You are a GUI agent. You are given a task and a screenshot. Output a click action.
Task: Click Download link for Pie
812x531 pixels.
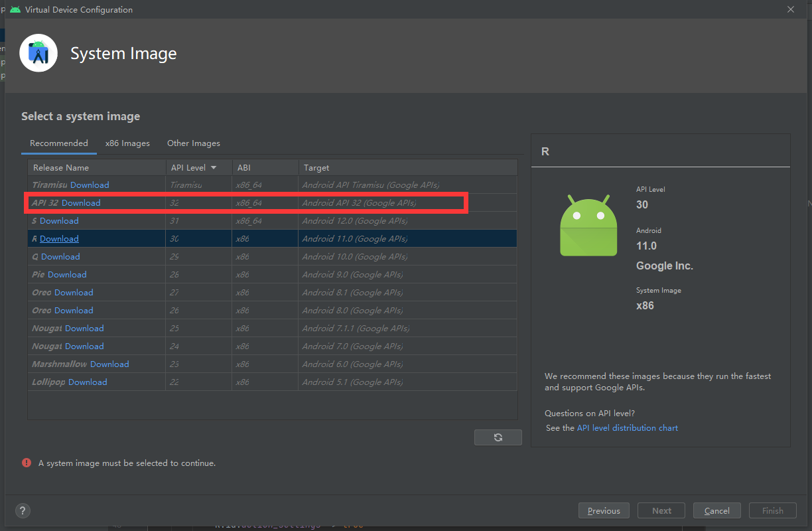pyautogui.click(x=67, y=275)
